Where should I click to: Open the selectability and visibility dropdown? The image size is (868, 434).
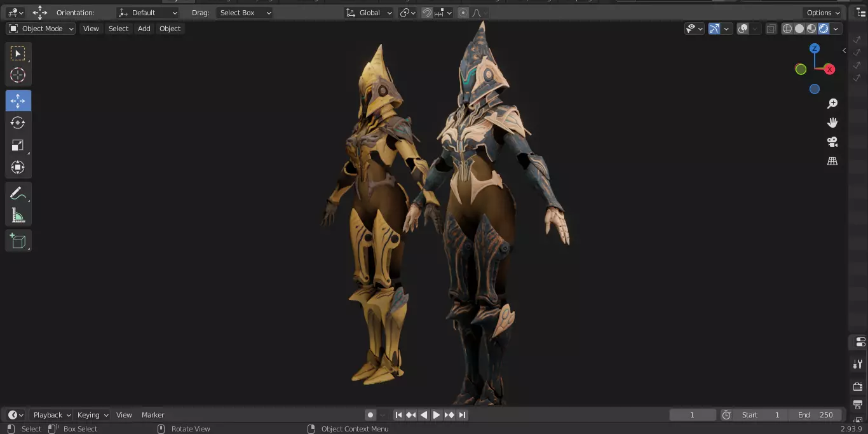click(x=694, y=29)
